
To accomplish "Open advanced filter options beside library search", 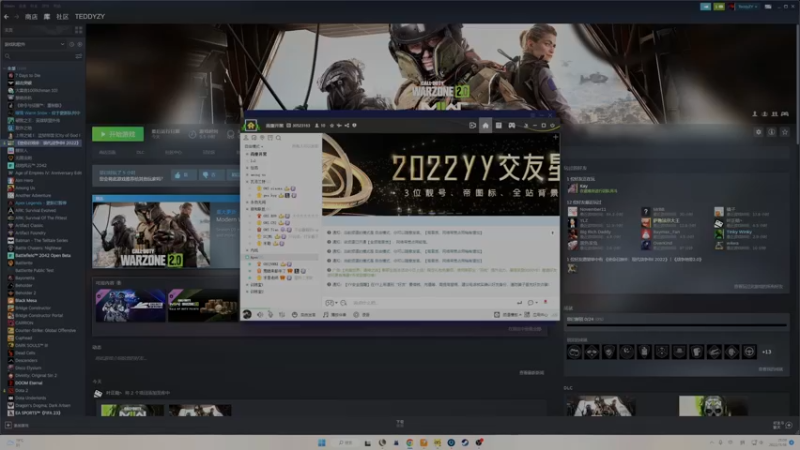I will tap(79, 56).
